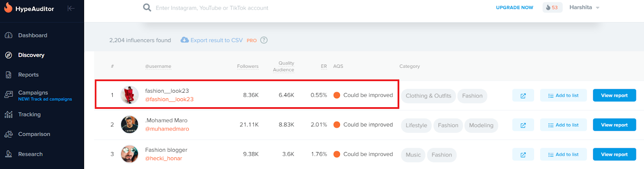Sort by the Followers column header
Viewport: 644px width, 169px height.
click(x=248, y=66)
